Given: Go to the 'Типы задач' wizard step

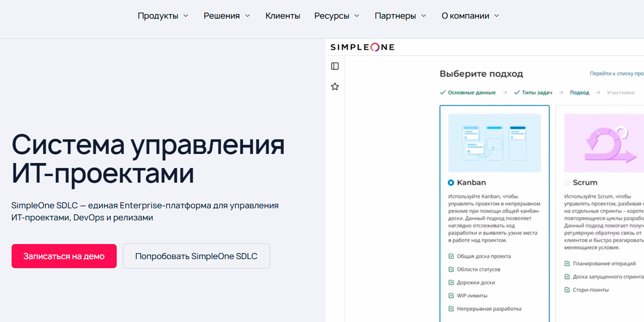Looking at the screenshot, I should tap(533, 93).
